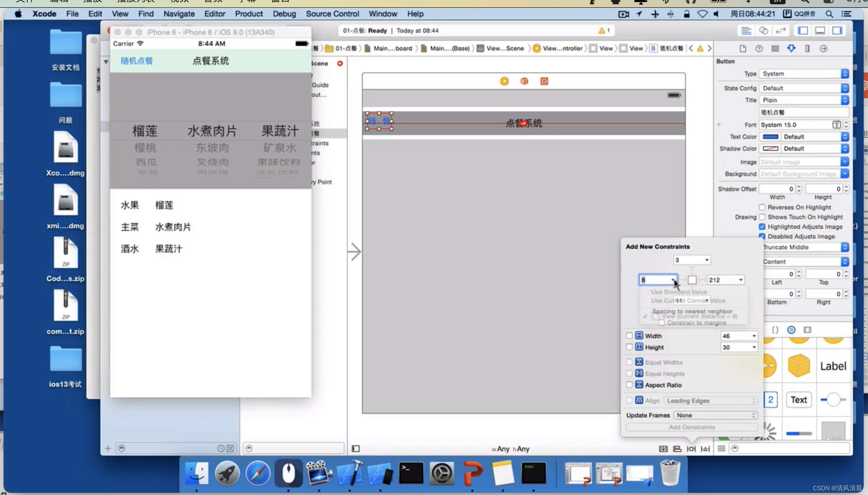Open the State Config dropdown
The image size is (868, 495).
pyautogui.click(x=804, y=88)
